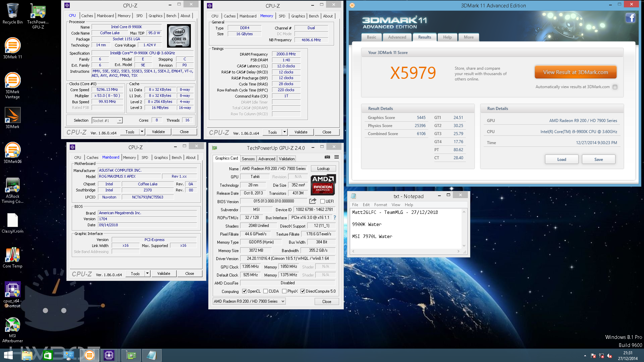Click the Facebook icon in 3DMark 11
The height and width of the screenshot is (362, 644).
[x=630, y=18]
